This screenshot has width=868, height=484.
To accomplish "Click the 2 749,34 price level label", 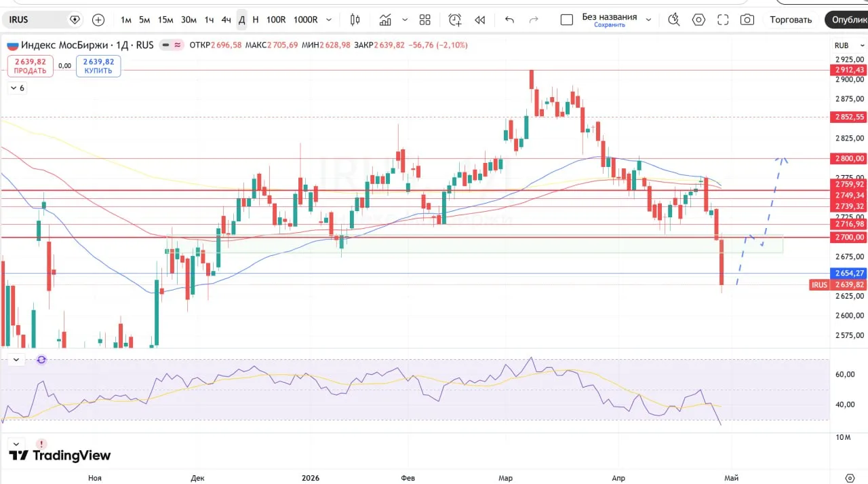I will (x=849, y=195).
